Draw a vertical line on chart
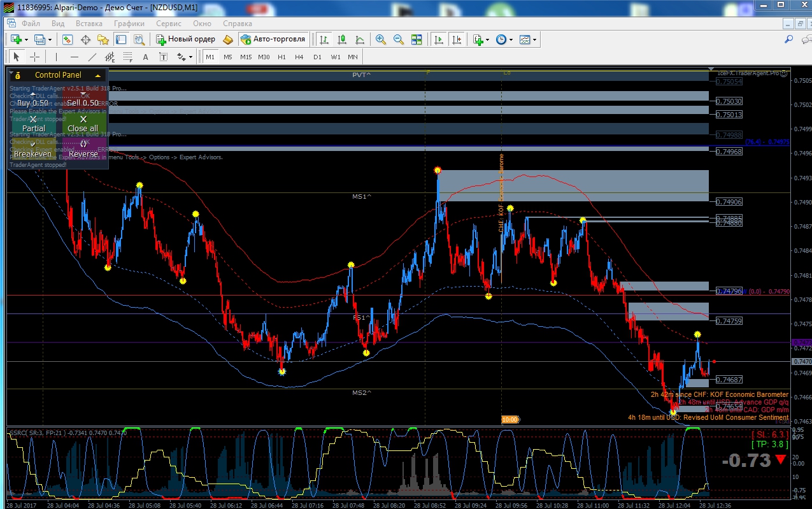This screenshot has height=509, width=812. pyautogui.click(x=56, y=57)
